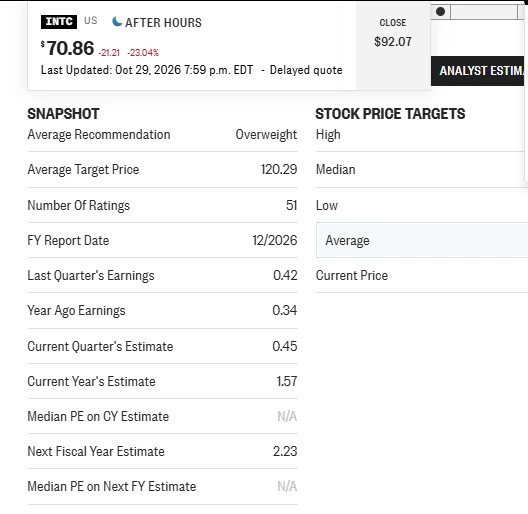This screenshot has width=528, height=514.
Task: Click Median PE on Next FY Estimate label
Action: point(111,487)
